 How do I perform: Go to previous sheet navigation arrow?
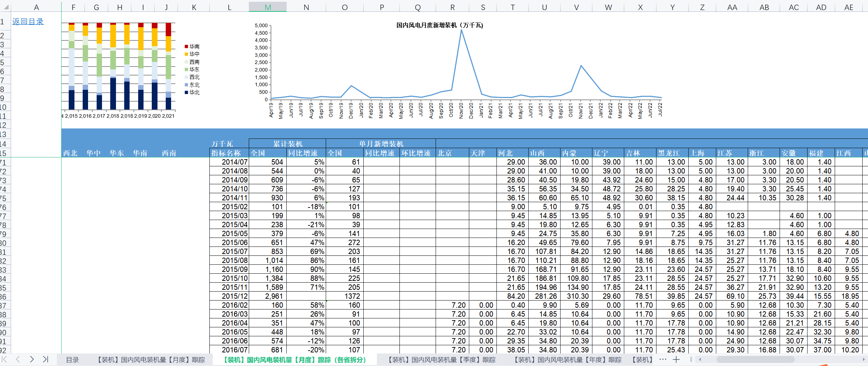click(18, 359)
